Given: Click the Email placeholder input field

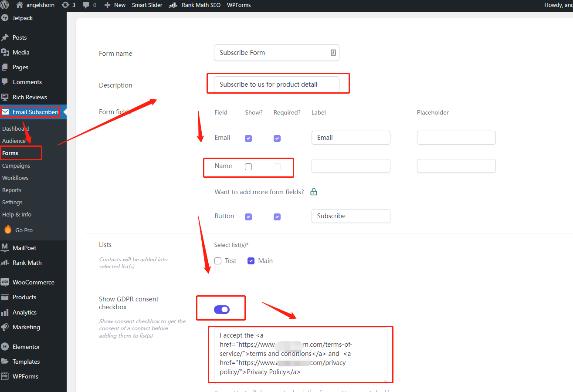Looking at the screenshot, I should click(456, 138).
